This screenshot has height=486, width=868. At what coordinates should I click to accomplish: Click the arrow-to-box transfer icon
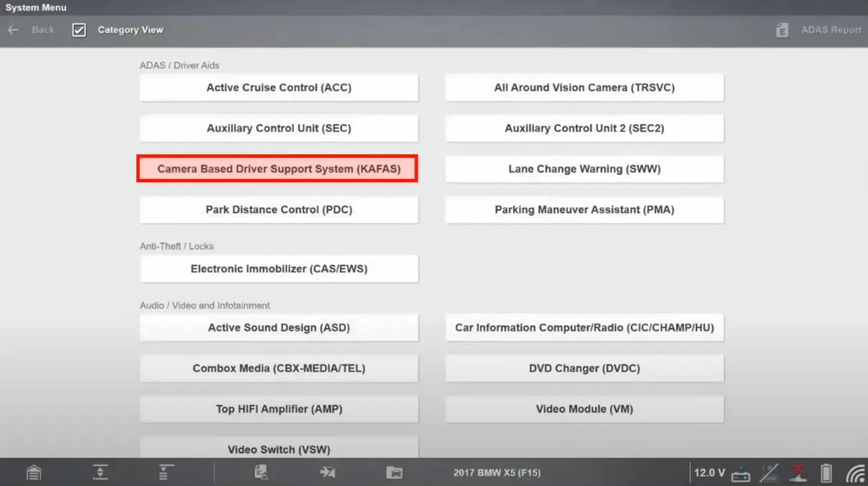click(x=328, y=472)
